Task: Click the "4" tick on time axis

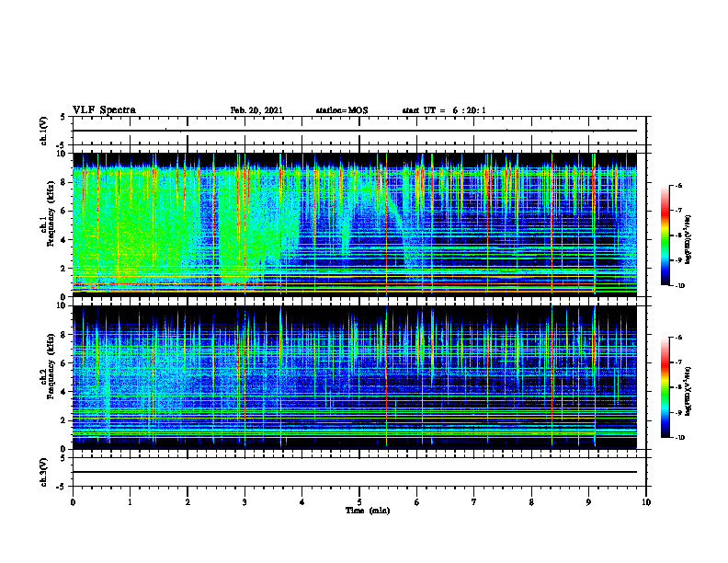Action: (302, 502)
